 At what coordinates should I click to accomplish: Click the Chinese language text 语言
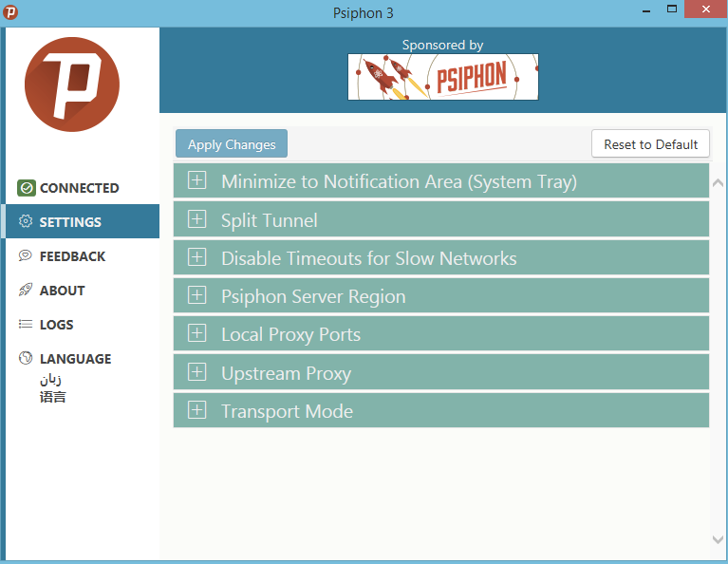[52, 397]
